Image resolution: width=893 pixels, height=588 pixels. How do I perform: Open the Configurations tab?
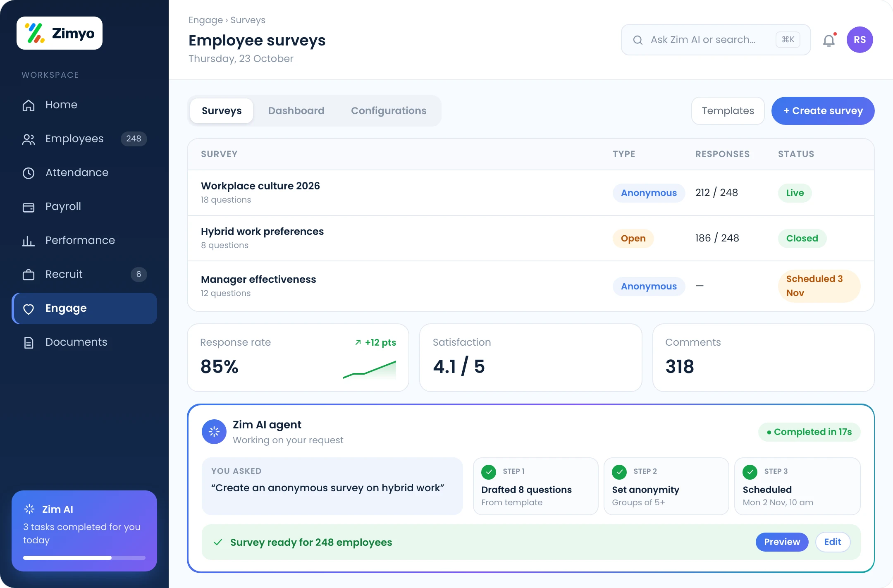pyautogui.click(x=389, y=111)
